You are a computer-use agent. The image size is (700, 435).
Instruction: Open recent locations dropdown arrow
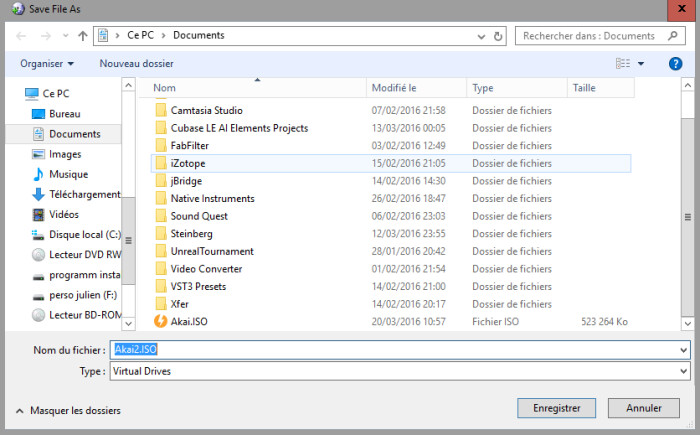[x=65, y=36]
